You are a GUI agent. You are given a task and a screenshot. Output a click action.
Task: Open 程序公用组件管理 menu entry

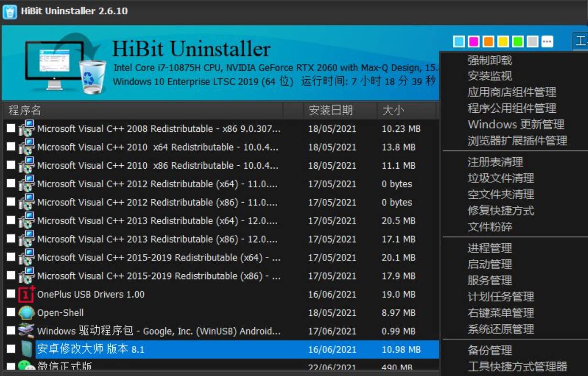coord(512,108)
